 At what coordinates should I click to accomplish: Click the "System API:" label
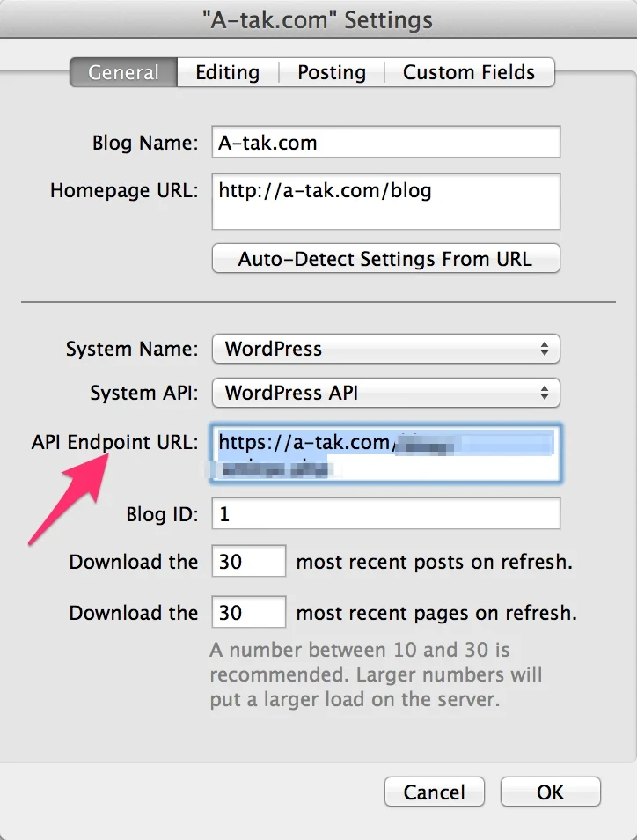pos(144,393)
